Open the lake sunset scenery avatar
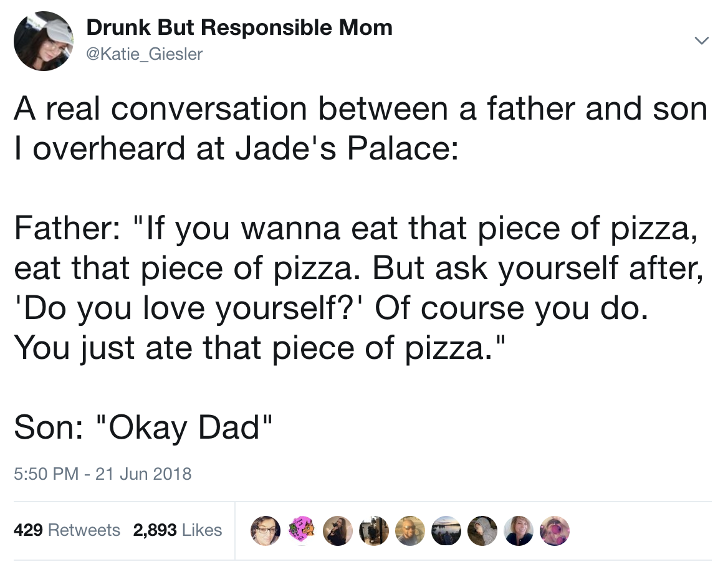Image resolution: width=728 pixels, height=572 pixels. point(446,531)
